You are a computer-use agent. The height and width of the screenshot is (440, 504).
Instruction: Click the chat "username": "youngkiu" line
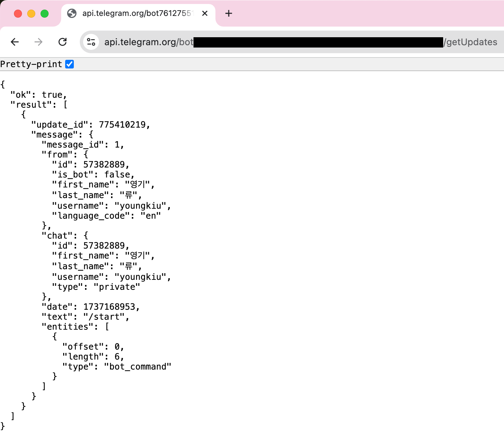111,277
